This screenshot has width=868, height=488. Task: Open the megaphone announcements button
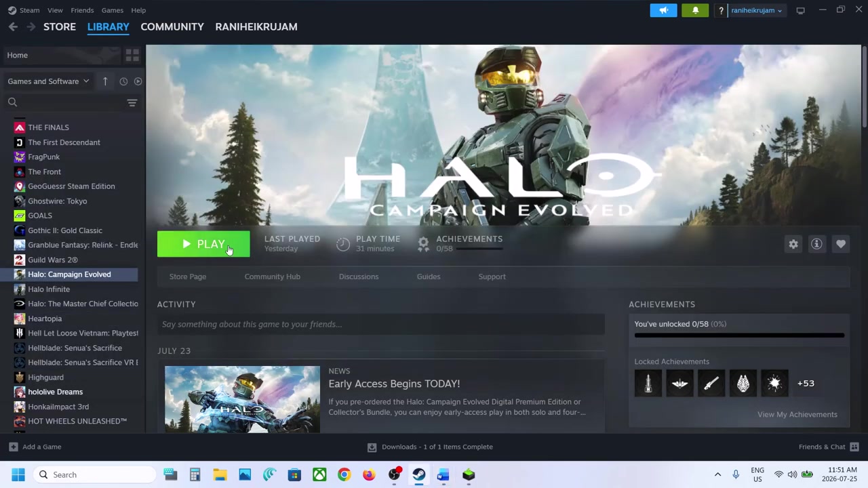(x=663, y=10)
